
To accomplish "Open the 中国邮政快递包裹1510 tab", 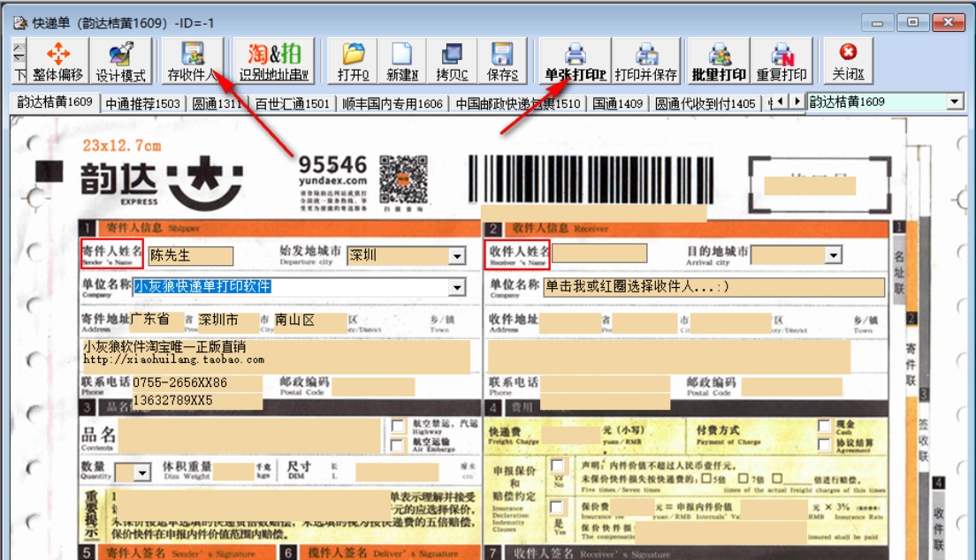I will (518, 103).
